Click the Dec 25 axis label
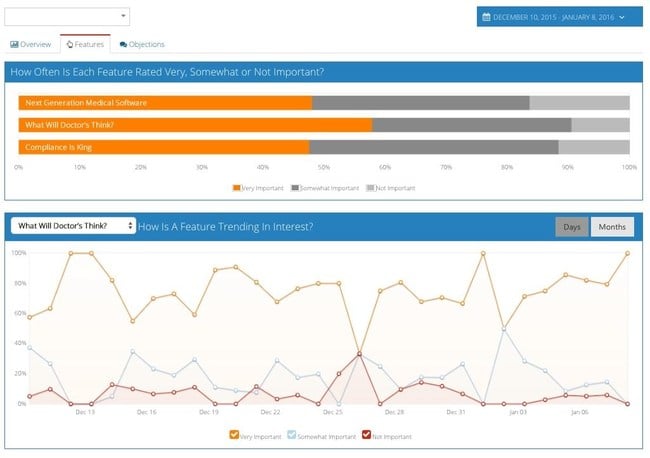The image size is (650, 458). pos(332,412)
